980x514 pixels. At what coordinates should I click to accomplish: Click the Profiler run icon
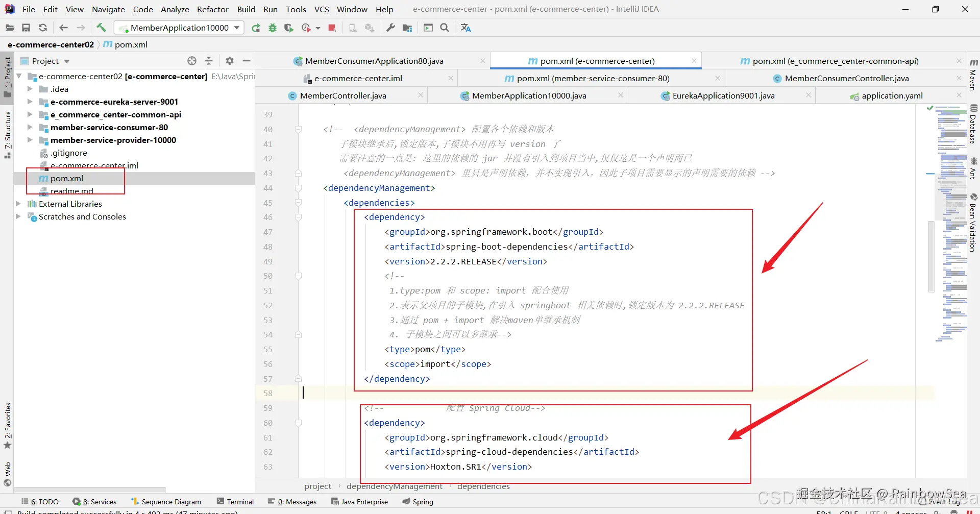tap(306, 28)
